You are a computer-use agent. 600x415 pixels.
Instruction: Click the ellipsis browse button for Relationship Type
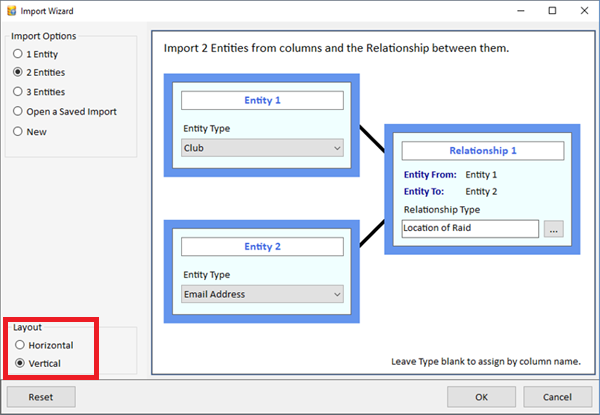[x=554, y=229]
